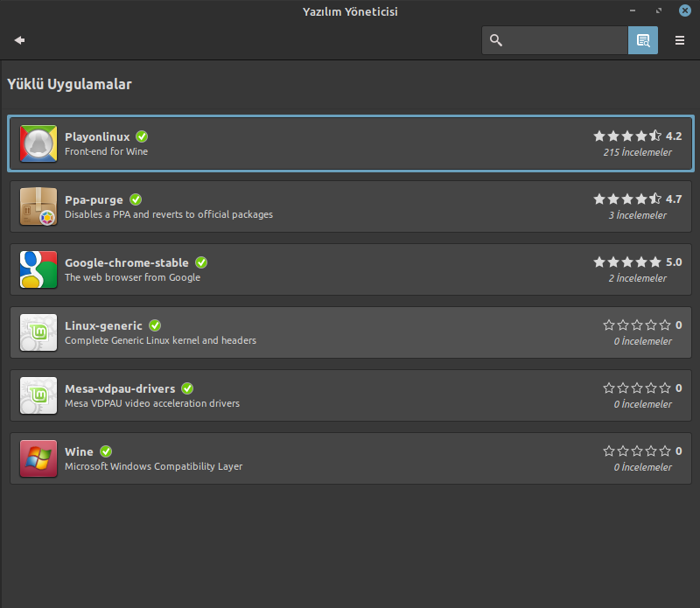The width and height of the screenshot is (700, 608).
Task: Open the hamburger menu
Action: pyautogui.click(x=680, y=40)
